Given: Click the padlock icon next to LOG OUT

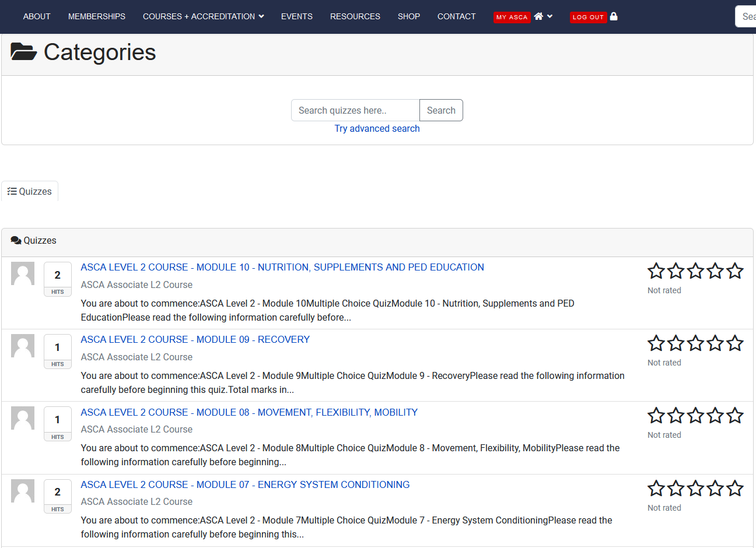Looking at the screenshot, I should (614, 16).
